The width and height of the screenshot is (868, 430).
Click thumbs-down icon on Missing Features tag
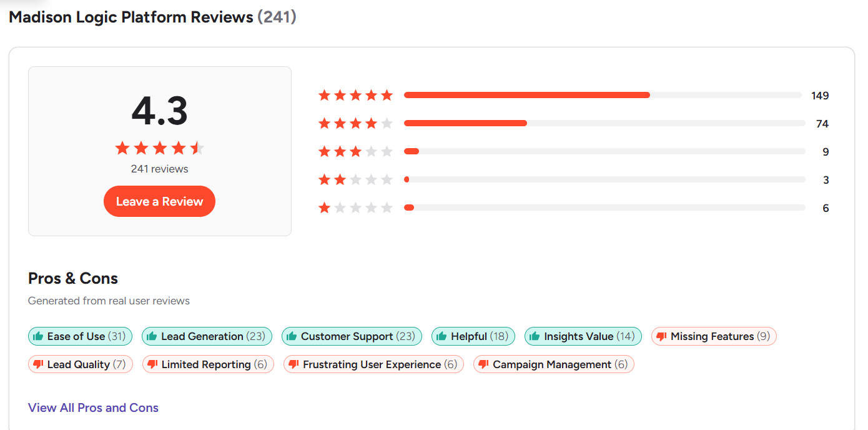662,336
